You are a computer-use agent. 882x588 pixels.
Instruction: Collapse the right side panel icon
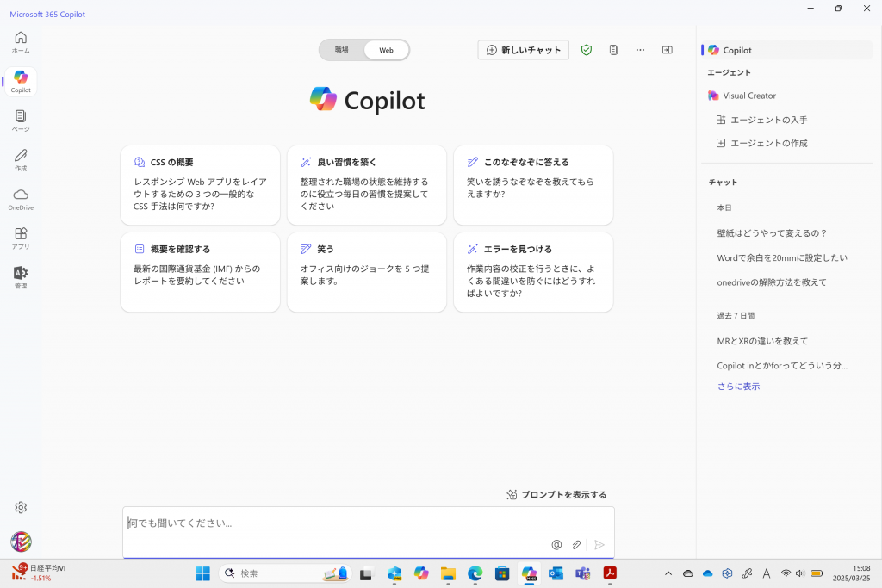click(668, 50)
